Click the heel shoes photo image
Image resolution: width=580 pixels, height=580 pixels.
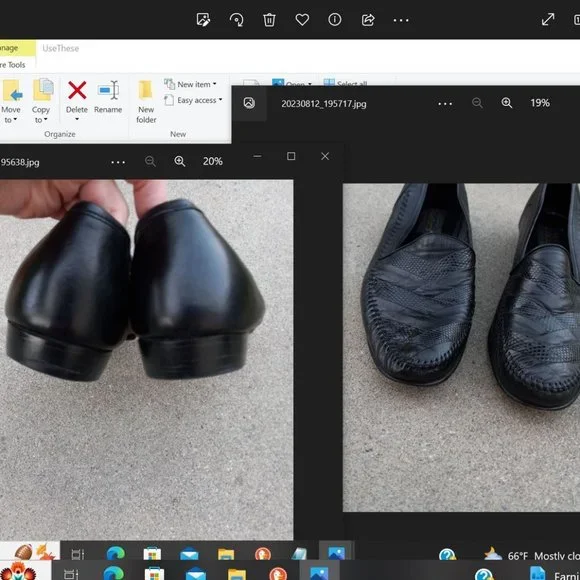(x=146, y=360)
